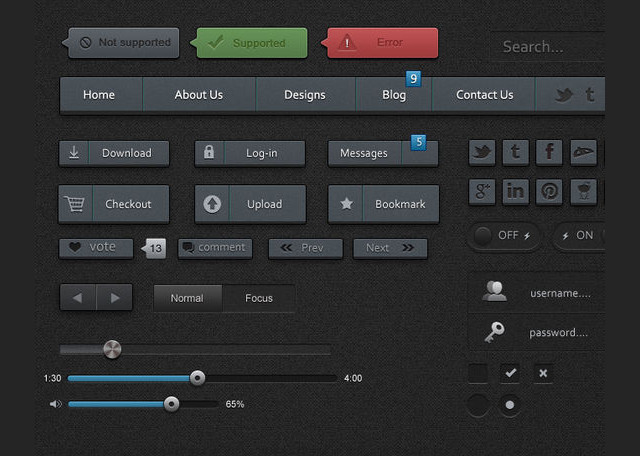Click the metallic knob on gray slider
This screenshot has width=640, height=456.
click(112, 349)
